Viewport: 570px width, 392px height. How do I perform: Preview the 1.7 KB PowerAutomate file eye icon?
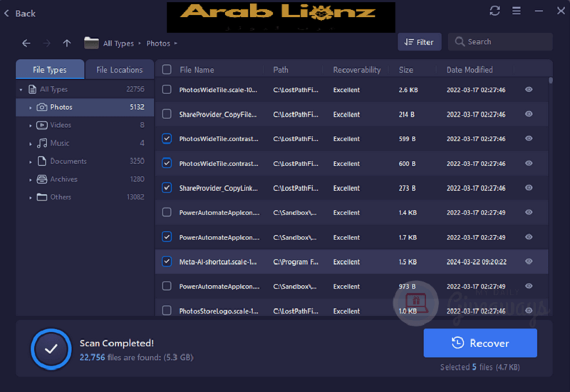coord(529,237)
